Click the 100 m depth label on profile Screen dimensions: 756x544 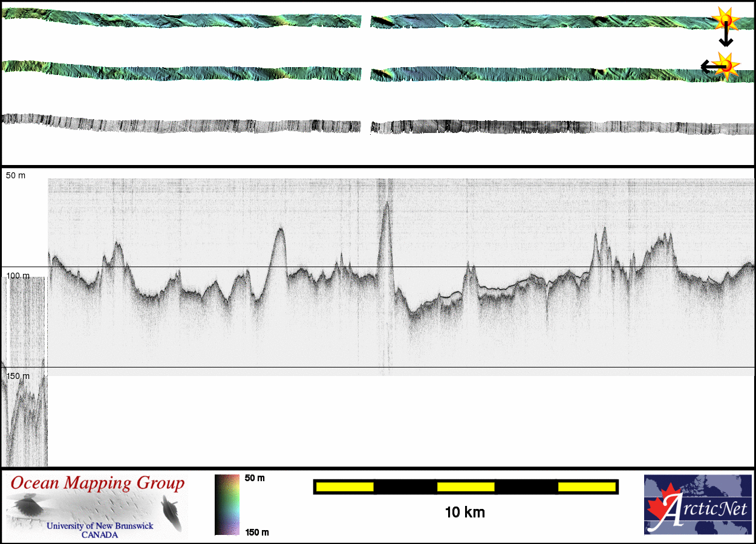18,276
